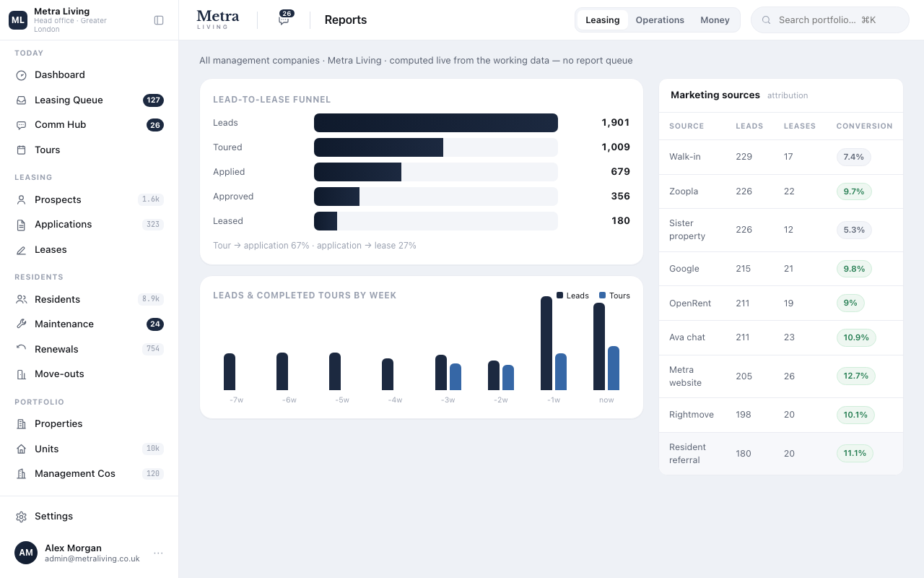Image resolution: width=924 pixels, height=578 pixels.
Task: Click the Leads funnel bar
Action: click(x=436, y=123)
